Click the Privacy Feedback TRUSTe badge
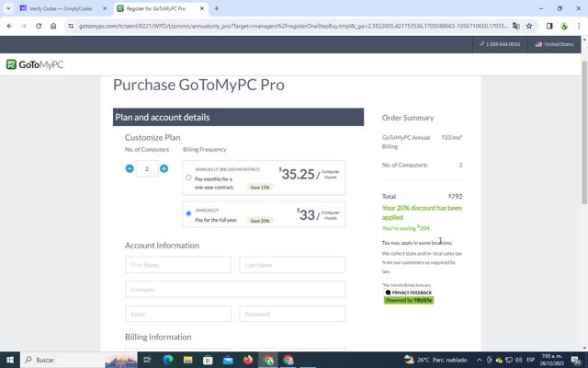Viewport: 588px width, 368px height. click(408, 296)
